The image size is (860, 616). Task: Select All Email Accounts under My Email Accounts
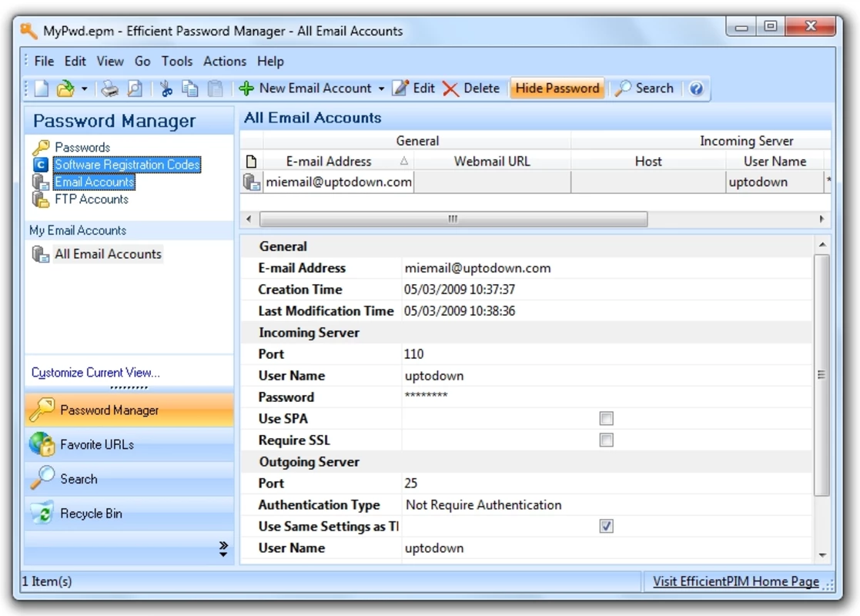tap(108, 254)
